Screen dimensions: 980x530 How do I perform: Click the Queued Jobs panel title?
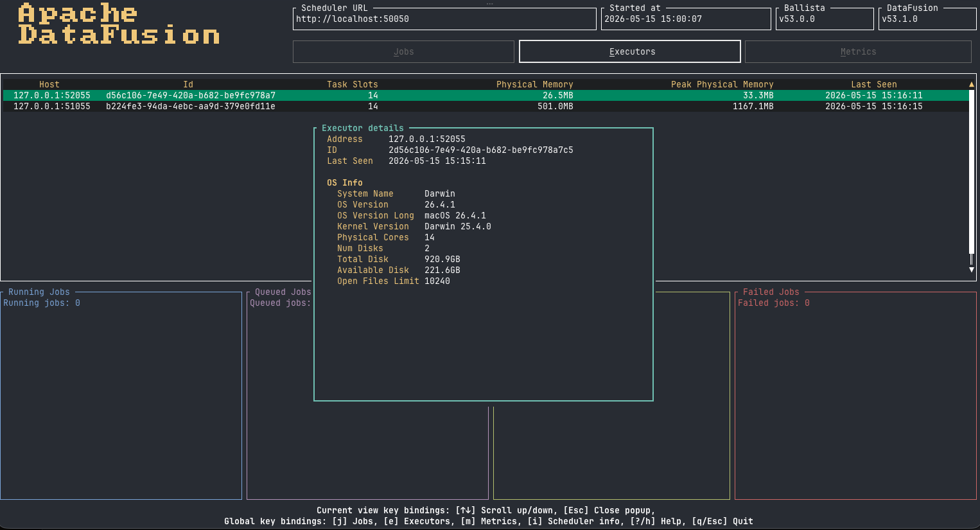pyautogui.click(x=283, y=292)
